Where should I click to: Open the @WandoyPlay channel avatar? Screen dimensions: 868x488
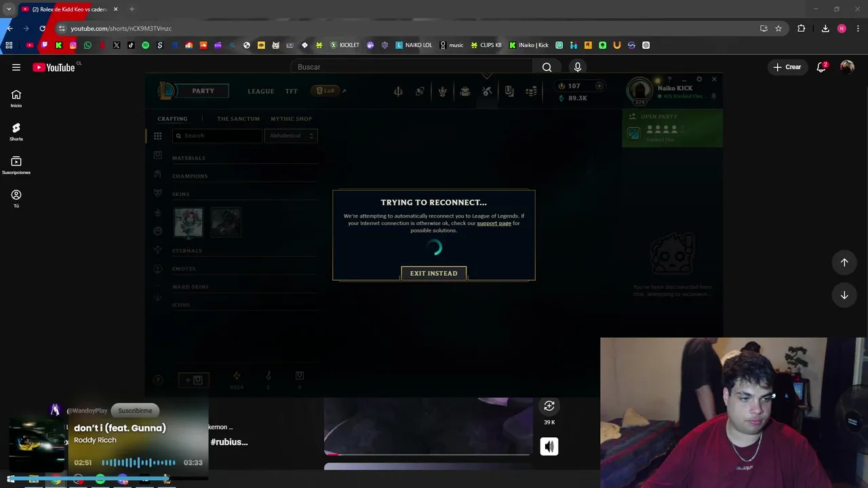pyautogui.click(x=56, y=410)
